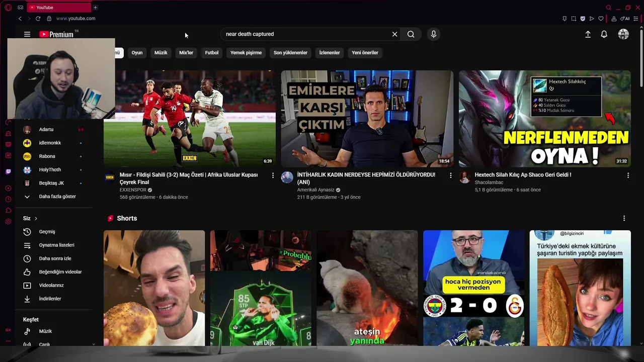Go back with the browser back arrow

pyautogui.click(x=20, y=19)
